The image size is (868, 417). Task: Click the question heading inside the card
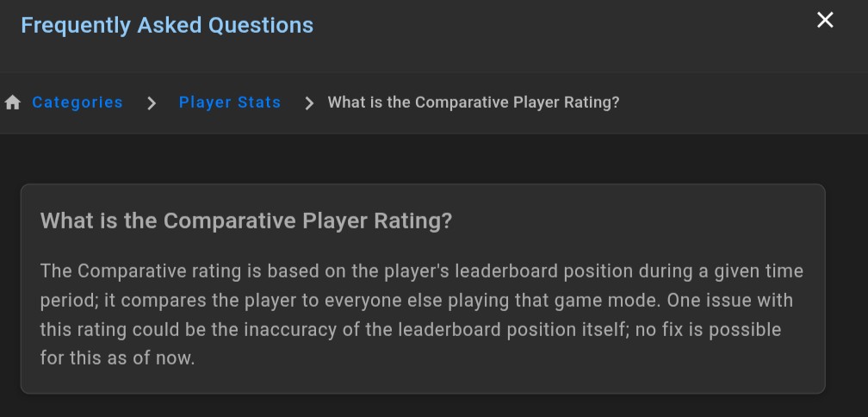pos(246,221)
